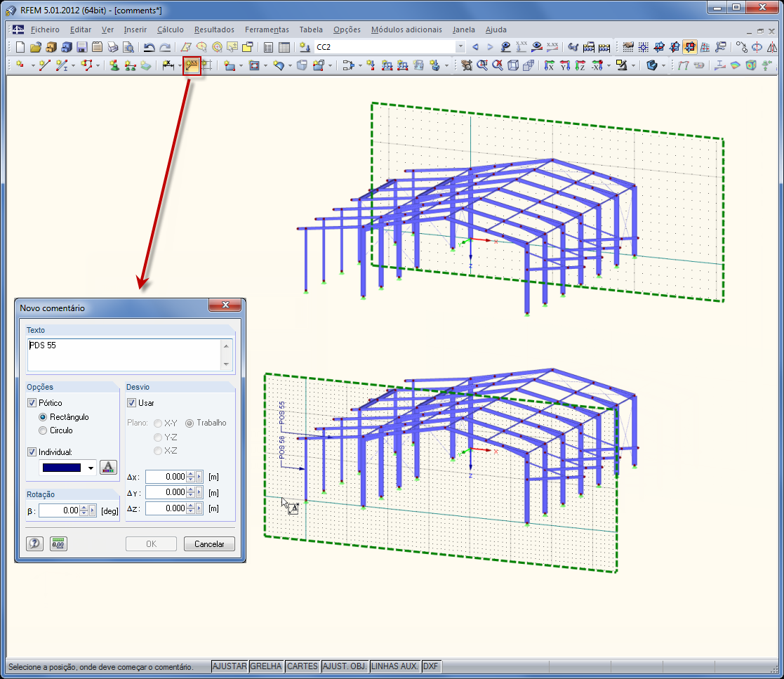The height and width of the screenshot is (679, 784).
Task: Select X-Y plane radio button
Action: pos(158,423)
